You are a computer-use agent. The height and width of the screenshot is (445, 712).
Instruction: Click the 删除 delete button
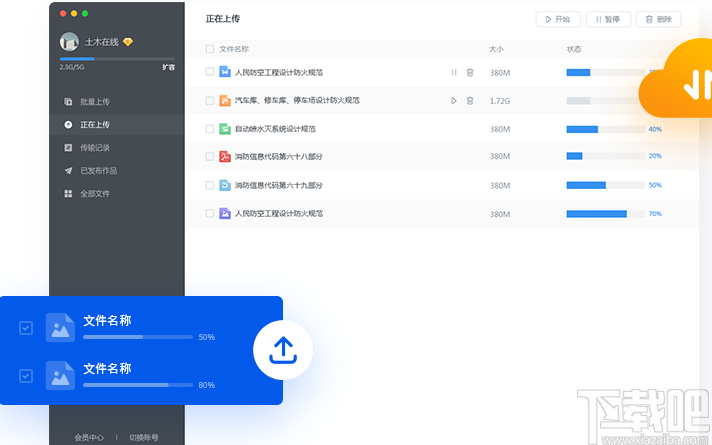tap(658, 19)
